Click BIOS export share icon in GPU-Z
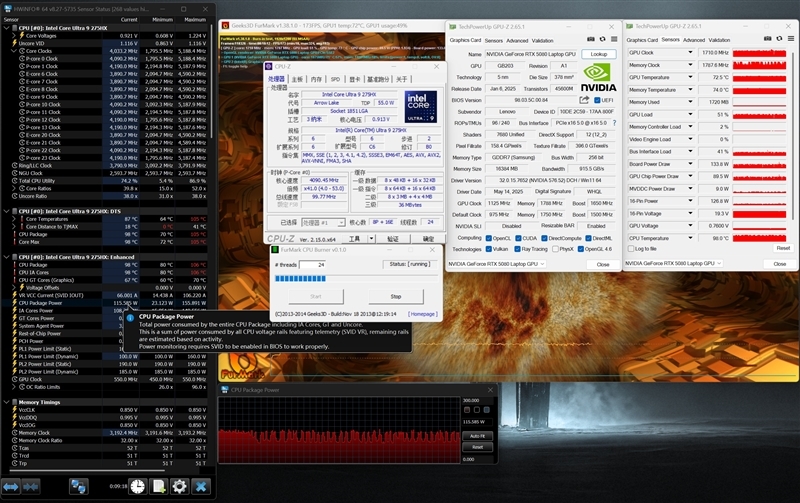This screenshot has height=503, width=800. click(584, 100)
